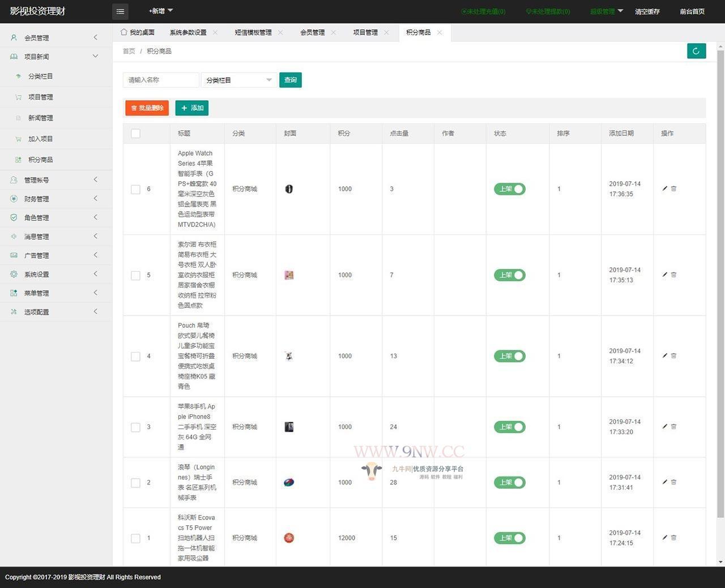
Task: Open the 超级管理 user dropdown
Action: click(606, 11)
